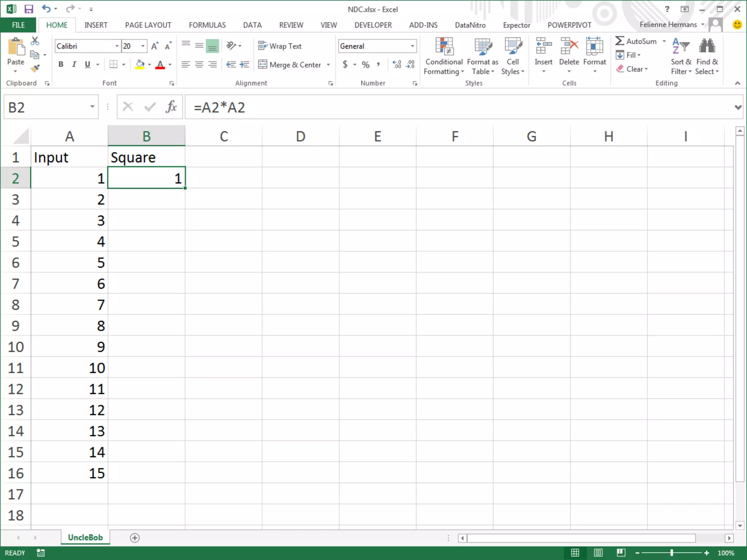Click the Merge & Center button

[x=290, y=65]
